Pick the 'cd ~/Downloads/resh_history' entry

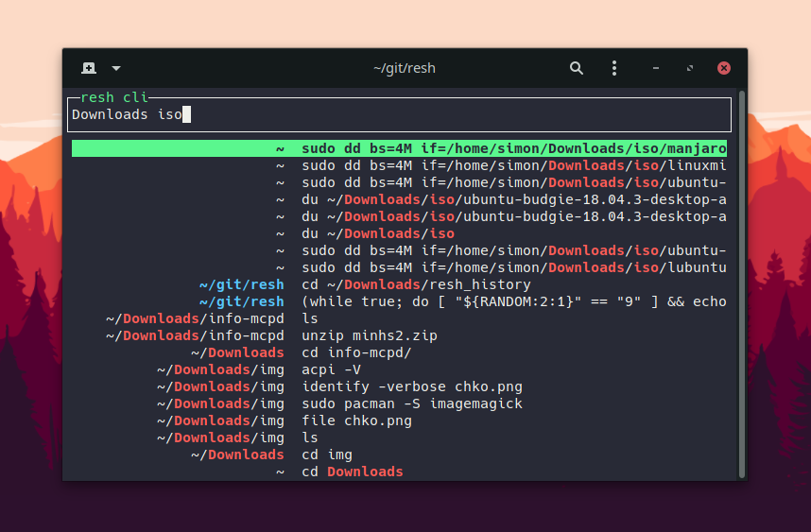(x=416, y=284)
